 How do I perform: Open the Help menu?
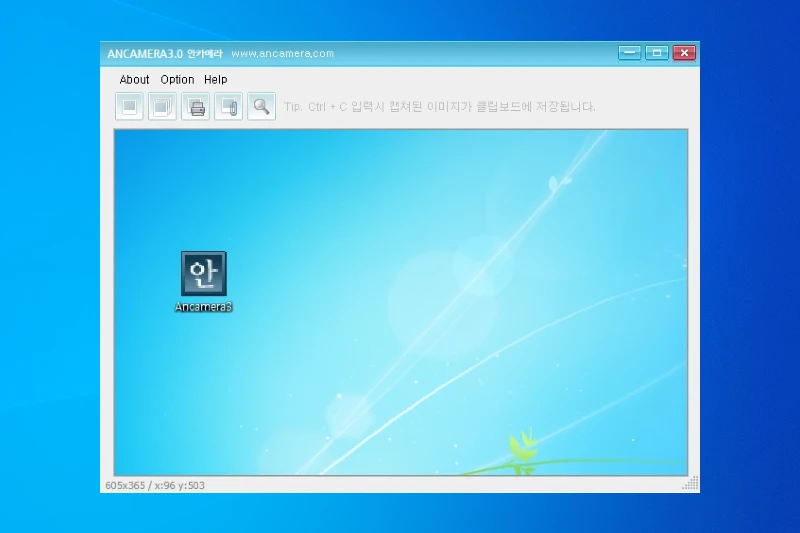pos(215,80)
